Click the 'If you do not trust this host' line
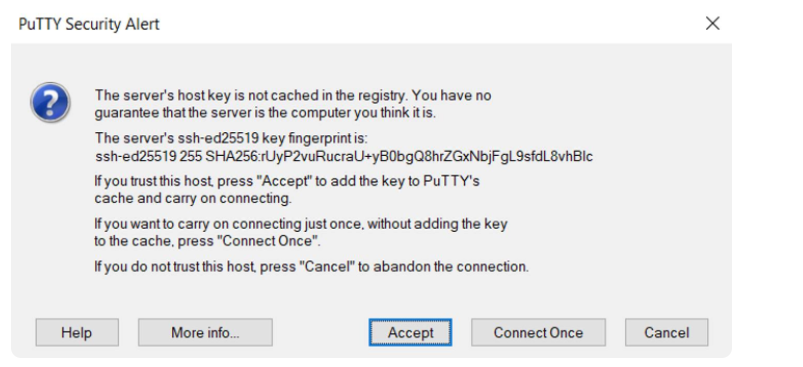Image resolution: width=803 pixels, height=367 pixels. tap(311, 267)
